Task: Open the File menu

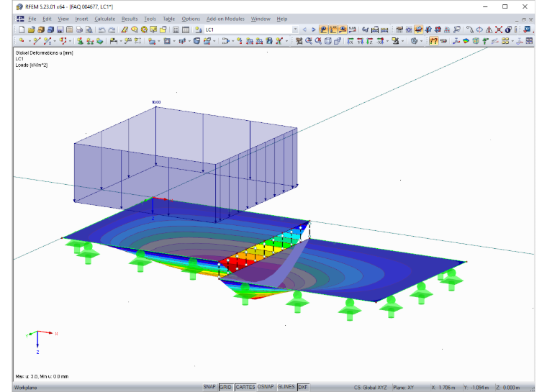Action: pyautogui.click(x=32, y=19)
